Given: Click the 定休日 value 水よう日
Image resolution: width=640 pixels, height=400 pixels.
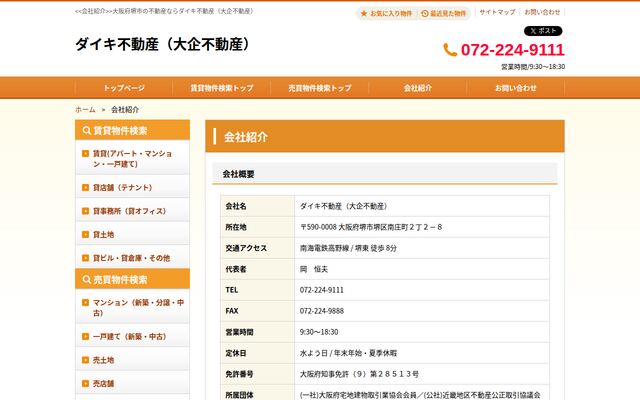Looking at the screenshot, I should coord(348,353).
